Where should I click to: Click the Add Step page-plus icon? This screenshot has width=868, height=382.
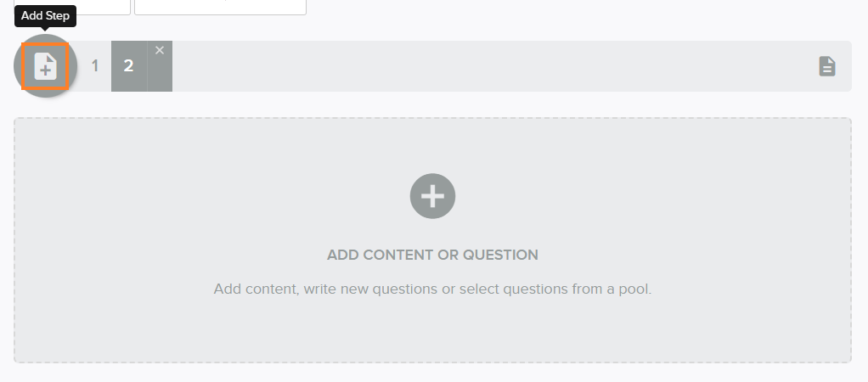coord(45,66)
